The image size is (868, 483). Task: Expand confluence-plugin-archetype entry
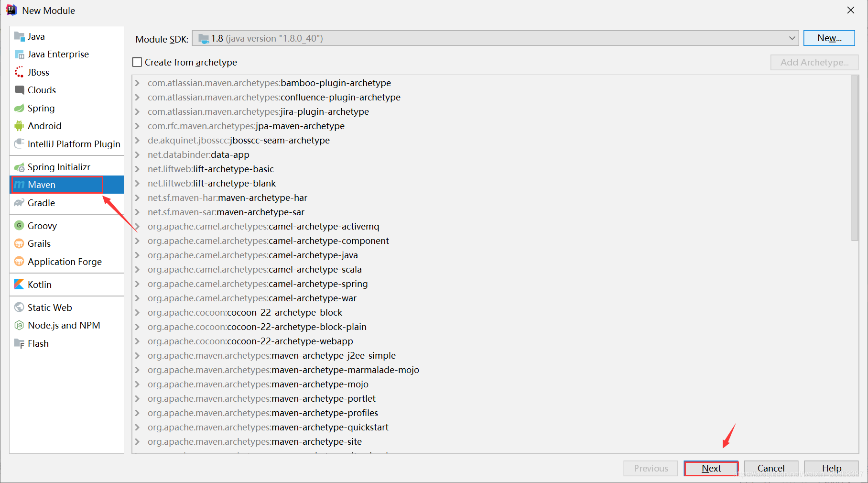138,97
